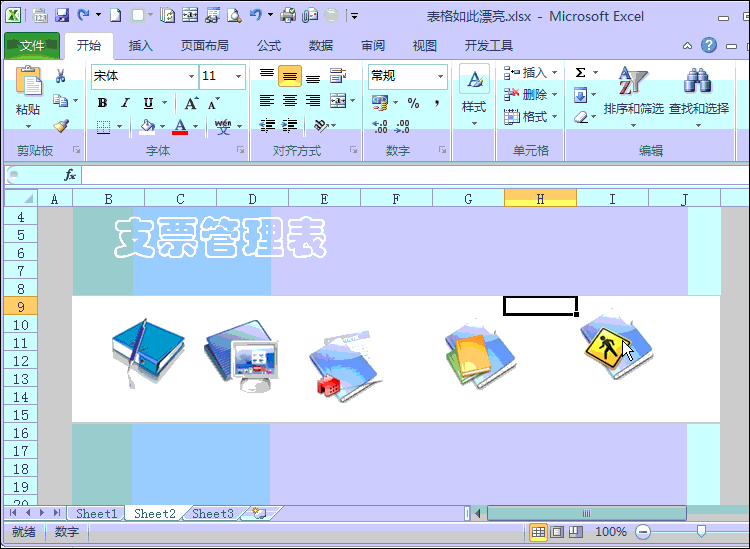Select row 9 header

click(x=21, y=306)
